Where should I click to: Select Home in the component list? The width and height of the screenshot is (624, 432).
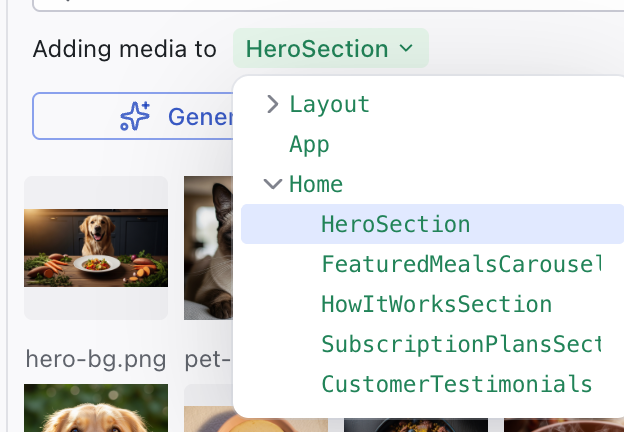pyautogui.click(x=316, y=184)
